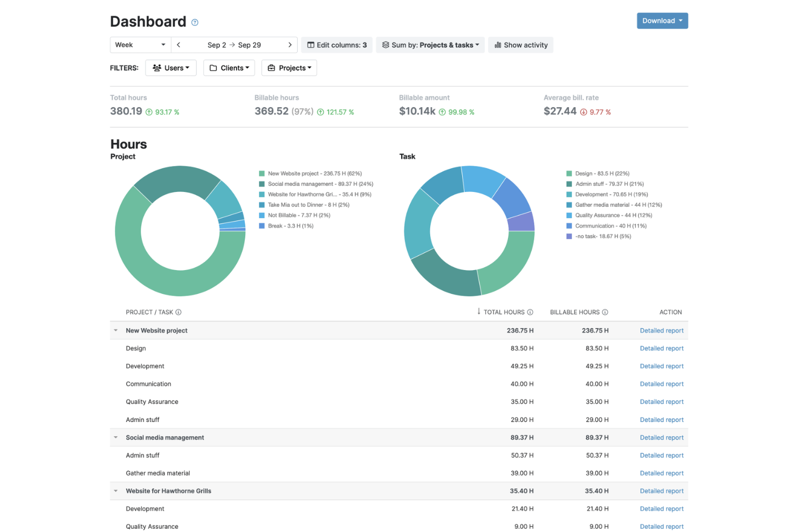Open the Users filter dropdown
Image resolution: width=798 pixels, height=532 pixels.
171,68
